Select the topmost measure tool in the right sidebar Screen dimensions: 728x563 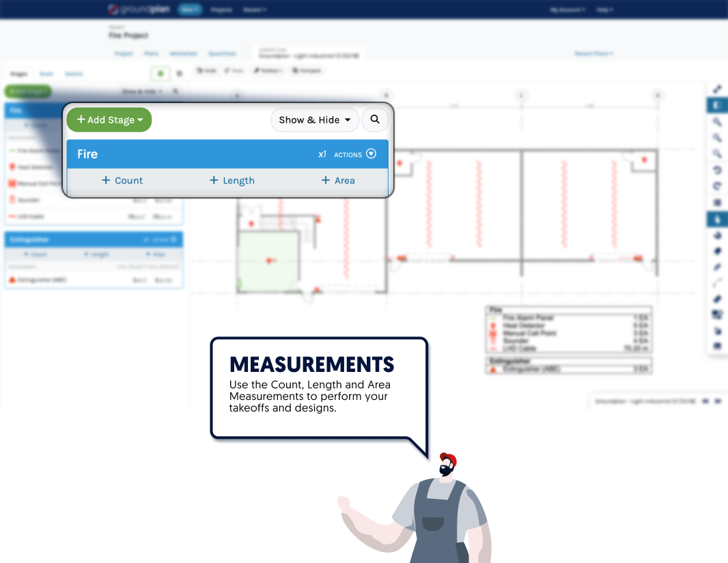(x=716, y=88)
